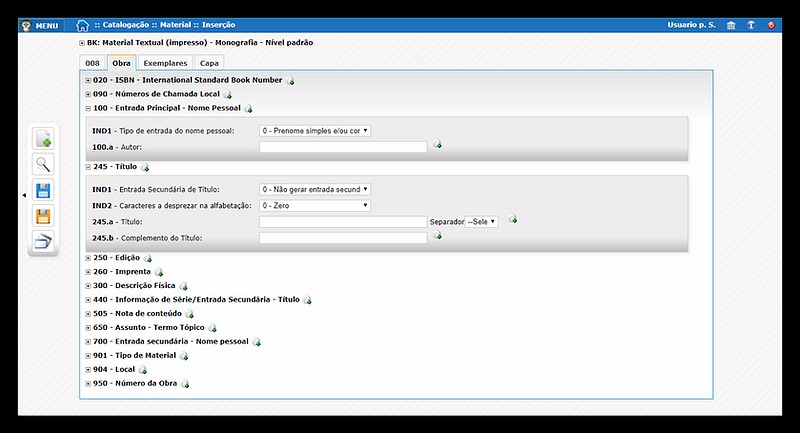Image resolution: width=800 pixels, height=433 pixels.
Task: Add another 020 ISBN field with plus icon
Action: pos(291,81)
